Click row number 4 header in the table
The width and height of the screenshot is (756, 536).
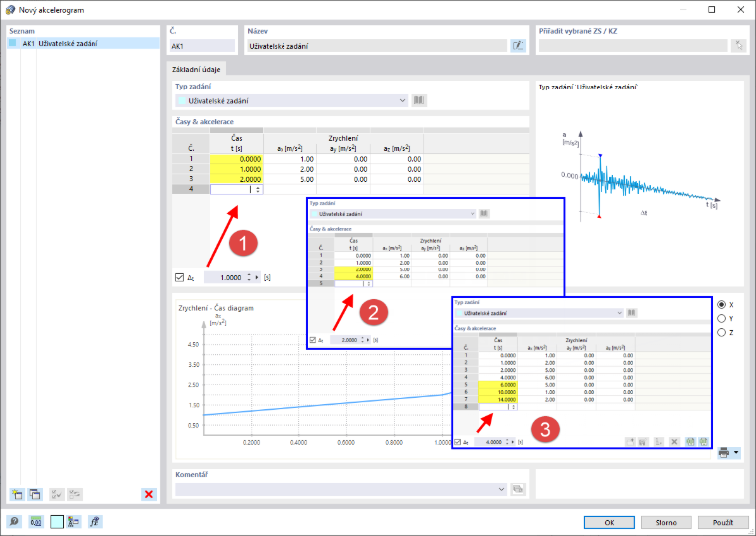191,189
